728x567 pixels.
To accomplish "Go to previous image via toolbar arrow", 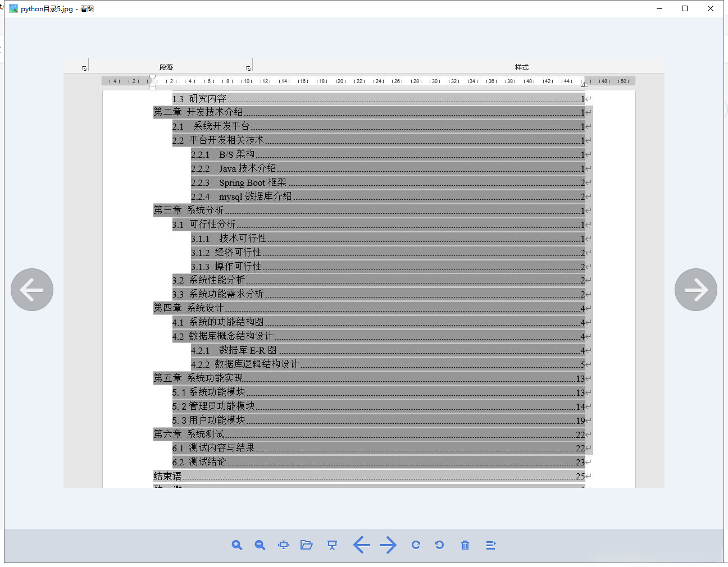I will 362,545.
